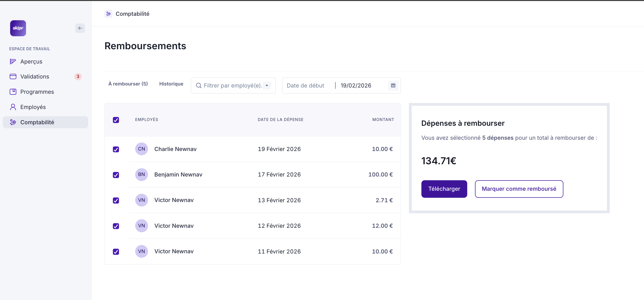Click the Validations card icon
644x300 pixels.
coord(13,76)
